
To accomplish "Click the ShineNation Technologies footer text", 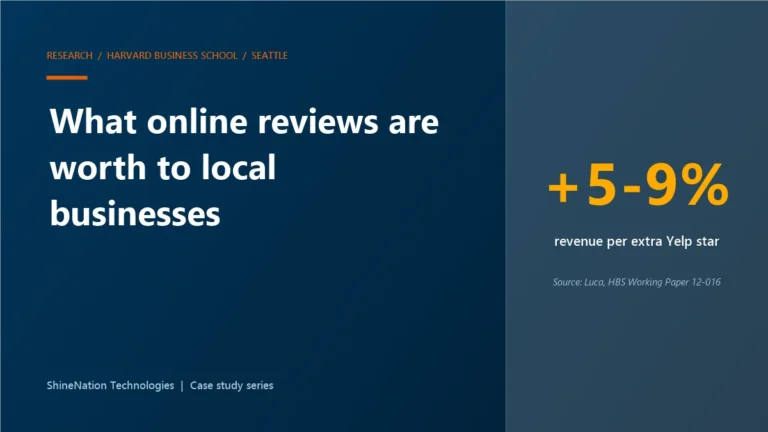I will click(x=110, y=385).
